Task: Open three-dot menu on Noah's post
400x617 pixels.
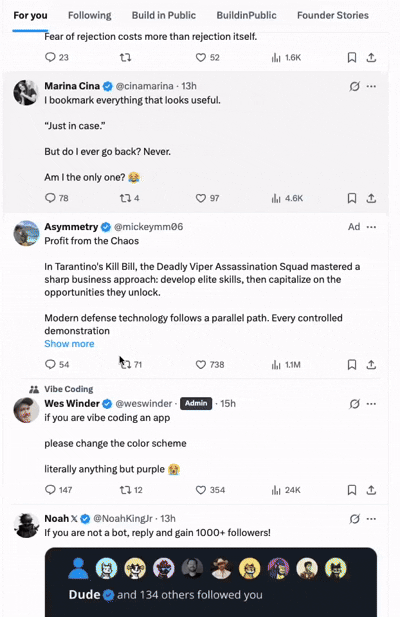Action: [371, 519]
